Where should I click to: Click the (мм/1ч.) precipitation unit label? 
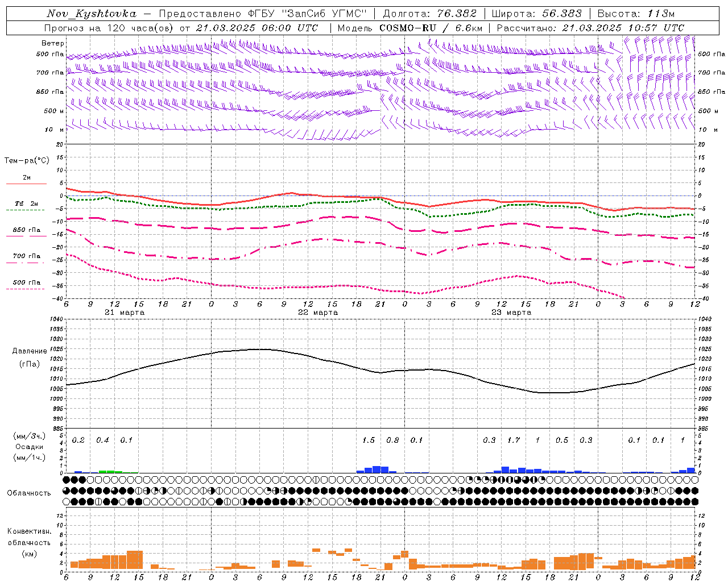tap(30, 458)
